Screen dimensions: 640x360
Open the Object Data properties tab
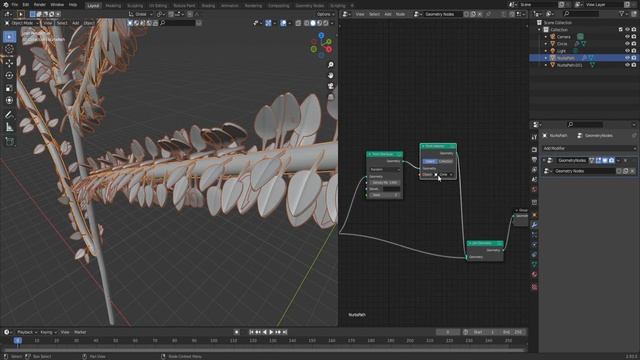[534, 264]
